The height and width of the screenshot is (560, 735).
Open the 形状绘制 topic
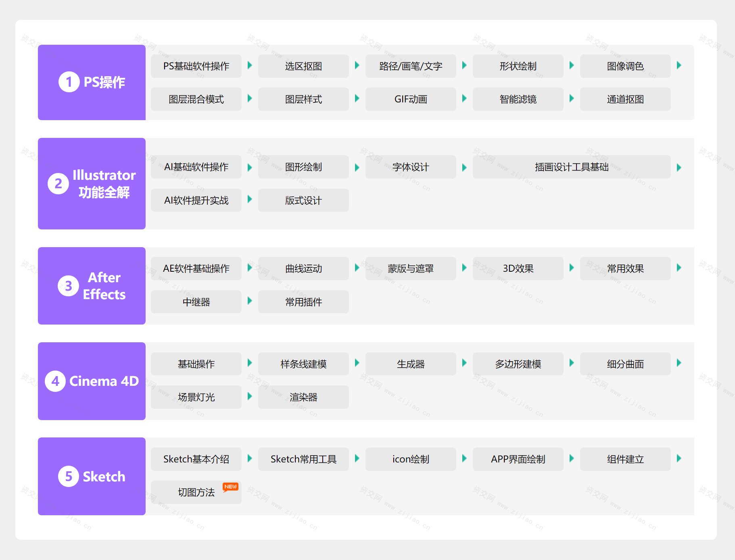[518, 66]
